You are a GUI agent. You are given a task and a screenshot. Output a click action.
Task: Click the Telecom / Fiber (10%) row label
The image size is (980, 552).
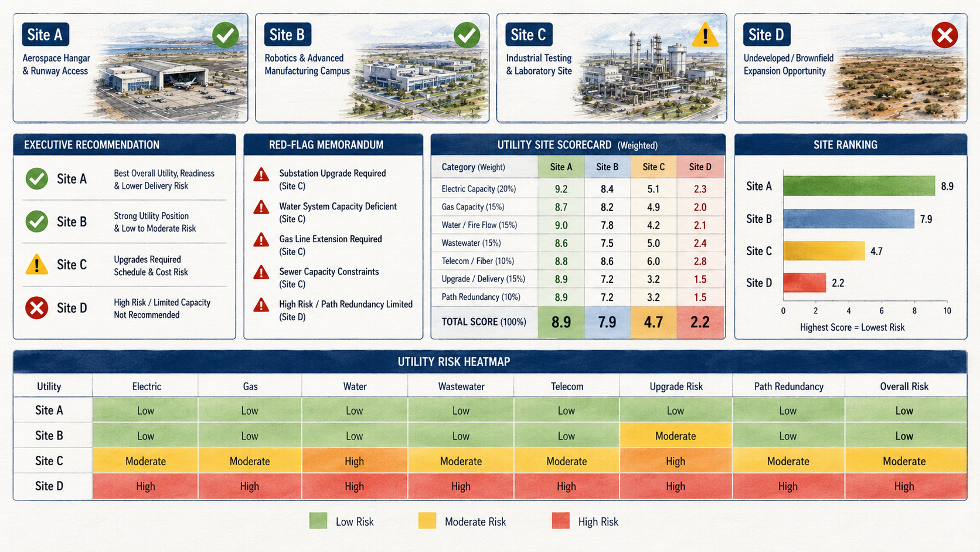pyautogui.click(x=478, y=261)
